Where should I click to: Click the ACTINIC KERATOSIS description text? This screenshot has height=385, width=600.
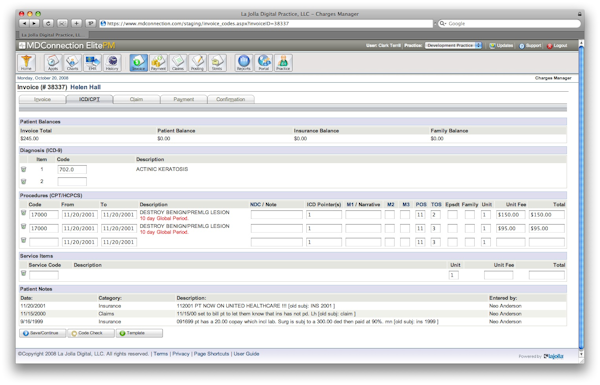[x=162, y=169]
